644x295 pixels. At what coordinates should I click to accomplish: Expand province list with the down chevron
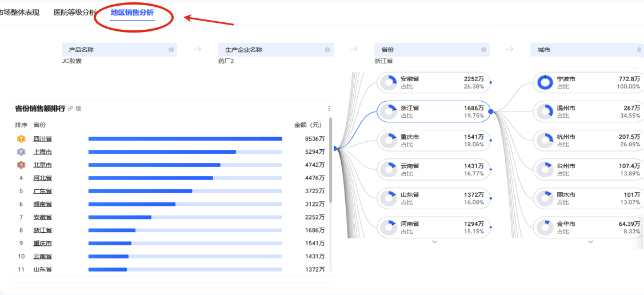(434, 242)
